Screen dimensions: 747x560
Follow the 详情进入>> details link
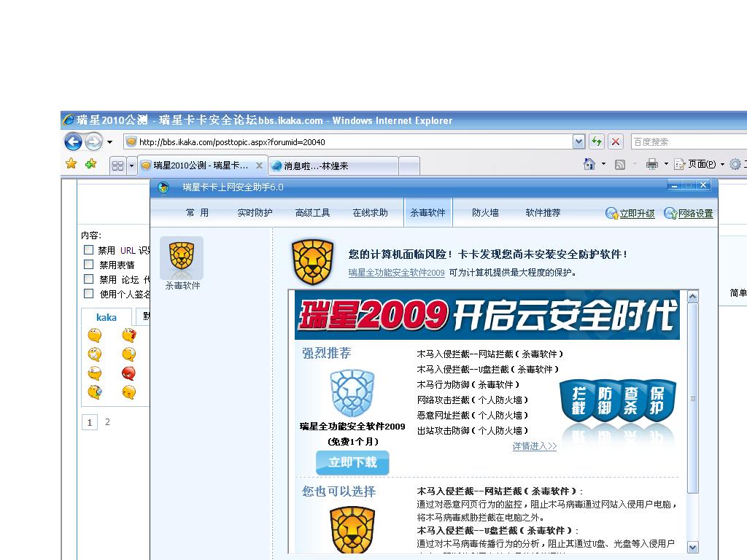(535, 446)
